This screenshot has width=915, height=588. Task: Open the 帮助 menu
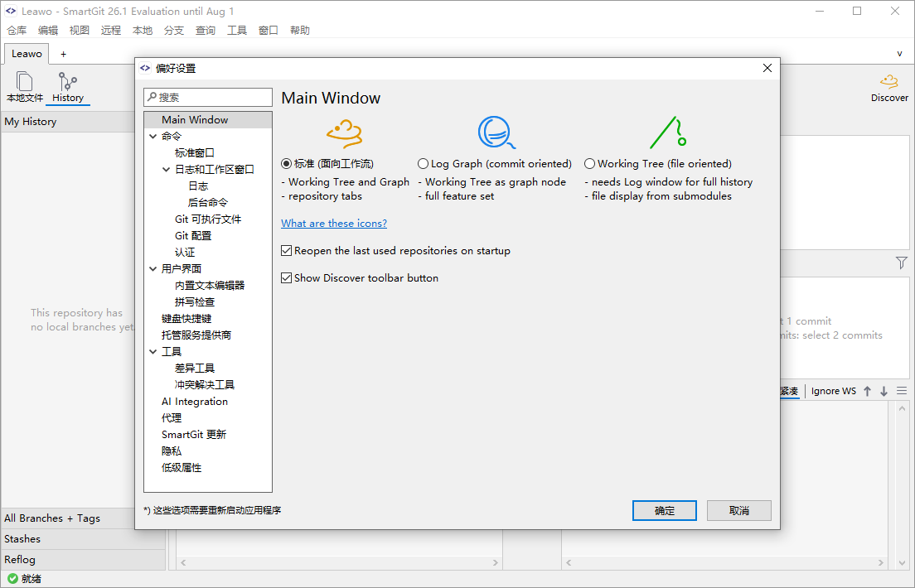pyautogui.click(x=300, y=31)
